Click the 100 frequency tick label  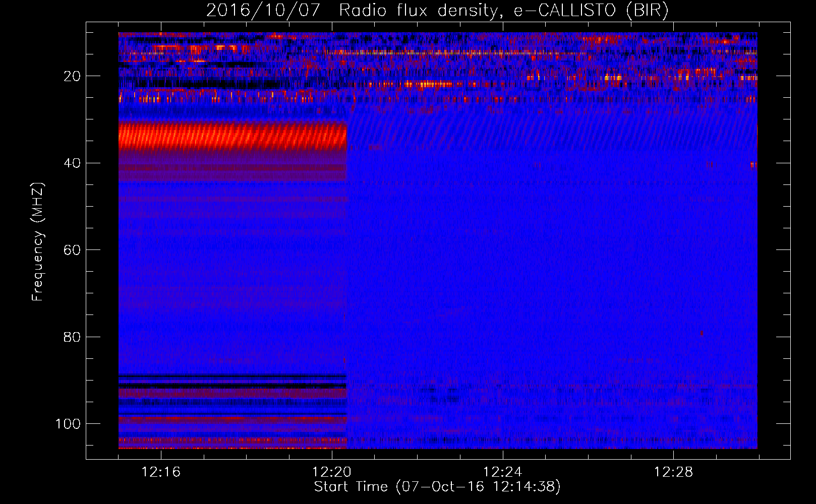[x=68, y=424]
